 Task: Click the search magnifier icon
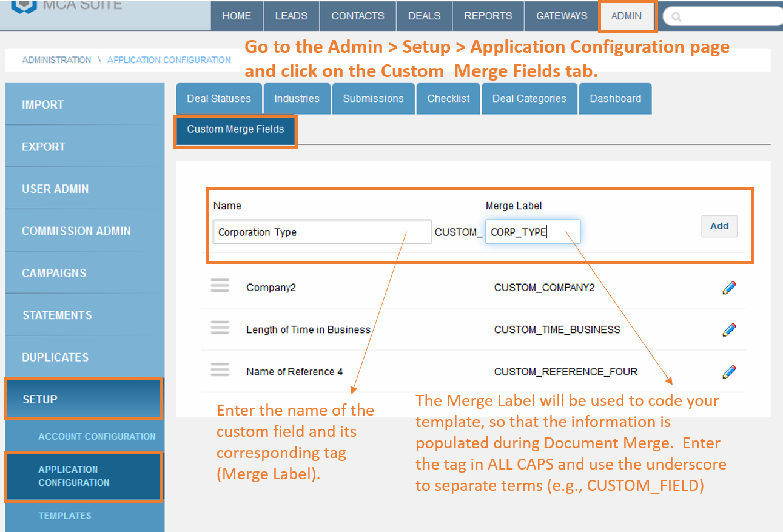coord(676,16)
